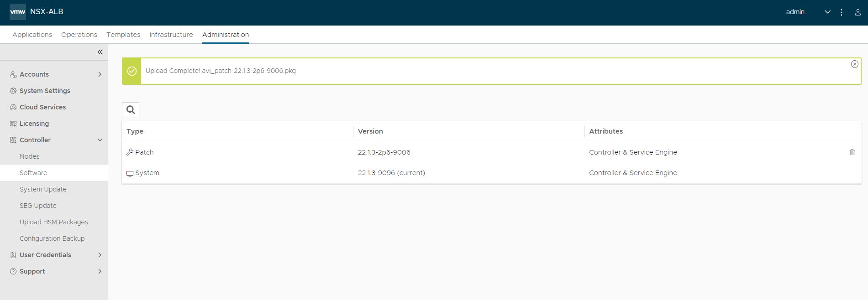The height and width of the screenshot is (300, 868).
Task: Select version 22.1.3-9096 (current) cell
Action: point(391,173)
